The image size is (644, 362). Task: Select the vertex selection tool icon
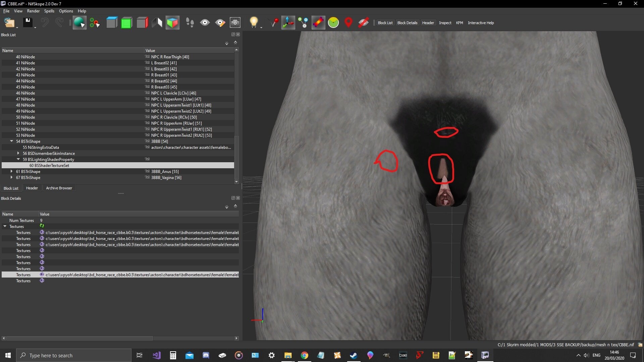[95, 23]
